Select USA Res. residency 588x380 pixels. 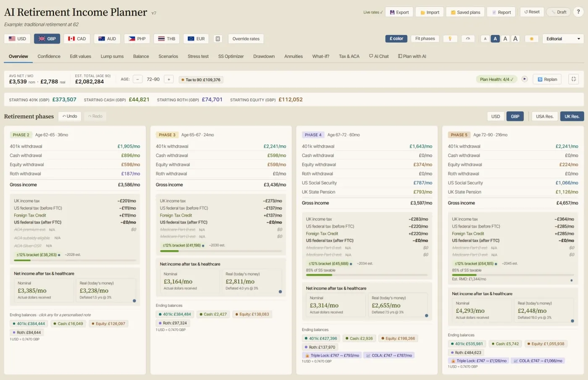(x=545, y=116)
